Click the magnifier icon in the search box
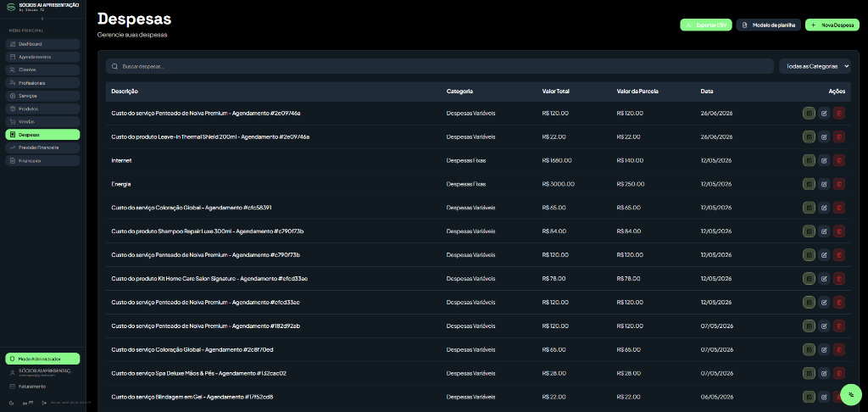 pos(114,66)
